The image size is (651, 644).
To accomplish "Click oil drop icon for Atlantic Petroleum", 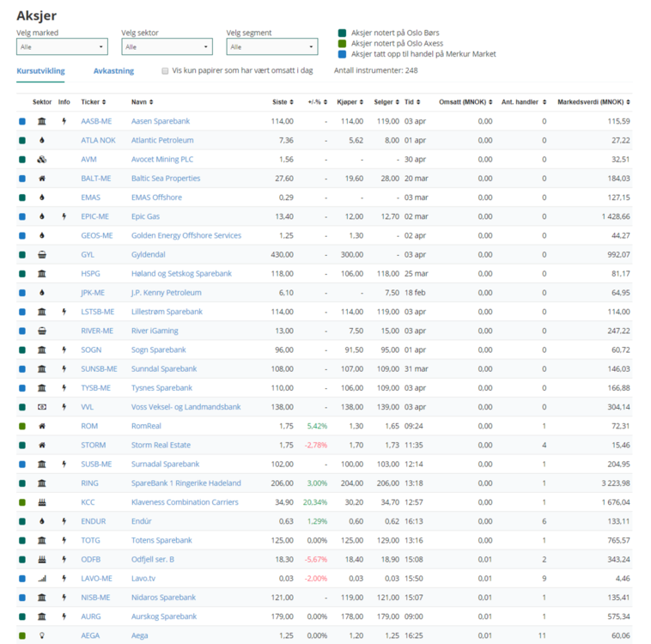I will (x=42, y=140).
